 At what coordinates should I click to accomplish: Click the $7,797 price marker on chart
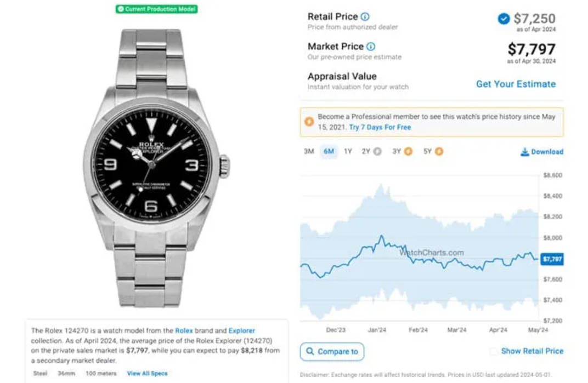[552, 259]
